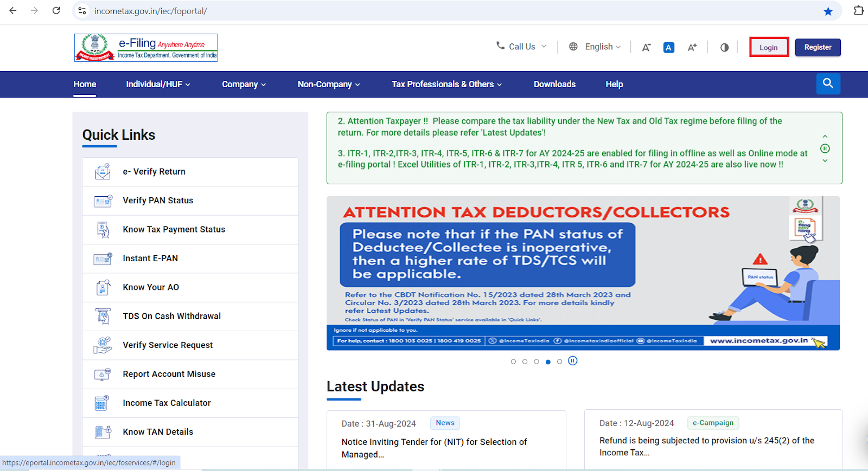This screenshot has width=868, height=471.
Task: Click the Know Your AO icon
Action: coord(103,288)
